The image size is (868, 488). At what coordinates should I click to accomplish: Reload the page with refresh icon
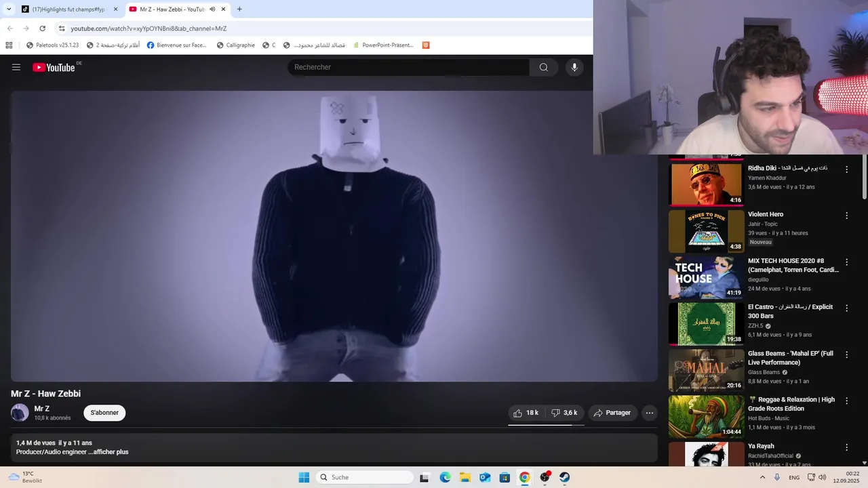(x=42, y=28)
